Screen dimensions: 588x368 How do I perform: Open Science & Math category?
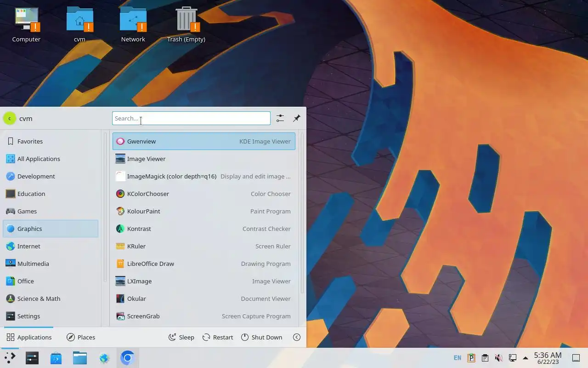51,299
